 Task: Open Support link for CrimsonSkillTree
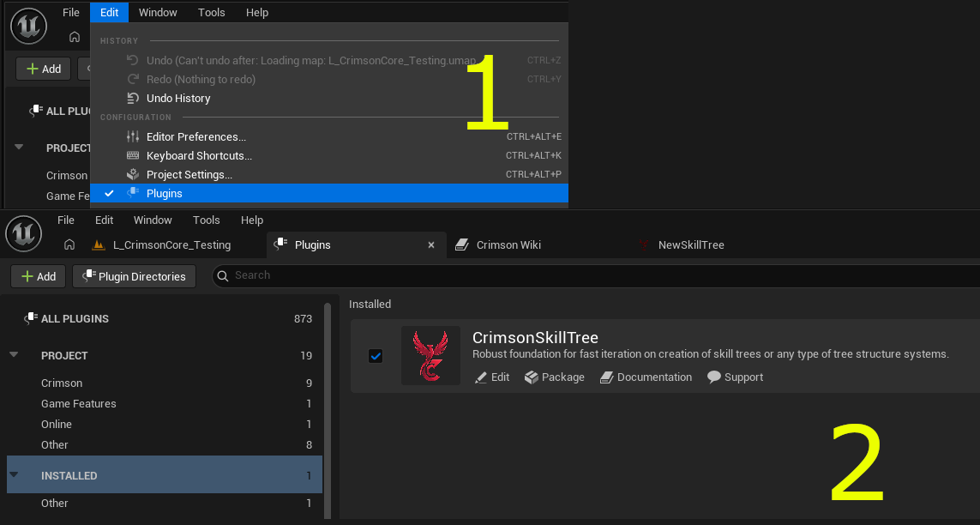(x=735, y=377)
